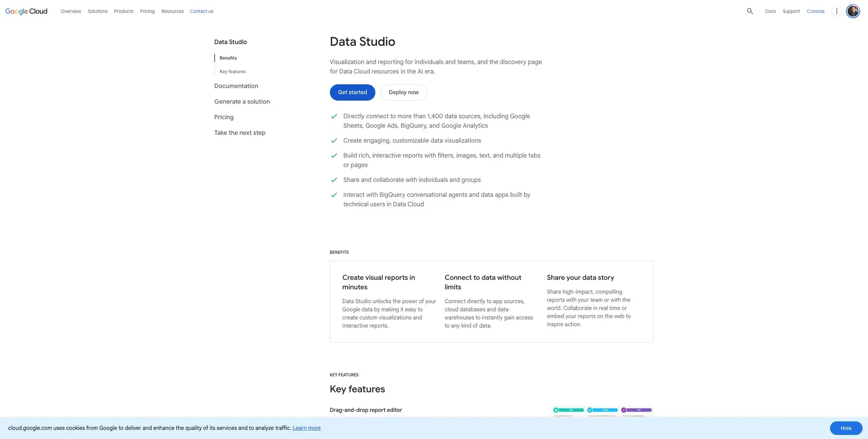Screen dimensions: 868x439
Task: Click the 'Share your data story' heading
Action: tap(580, 277)
